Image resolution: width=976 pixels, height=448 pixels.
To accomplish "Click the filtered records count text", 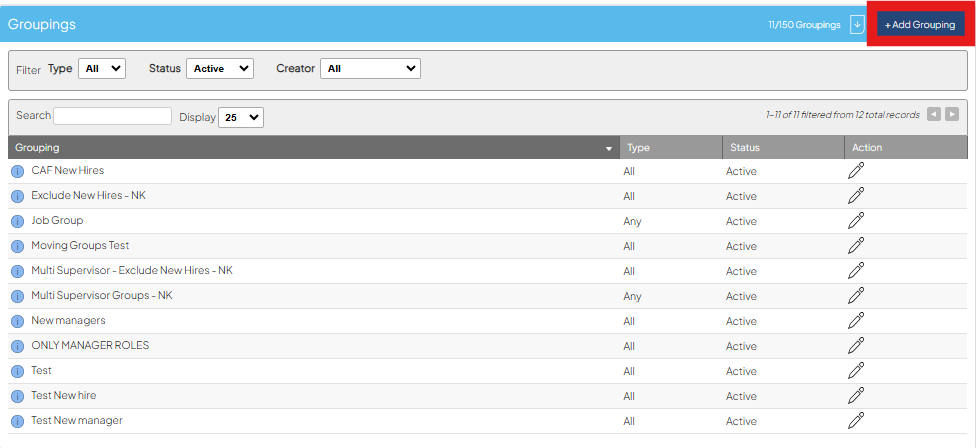I will pyautogui.click(x=843, y=115).
